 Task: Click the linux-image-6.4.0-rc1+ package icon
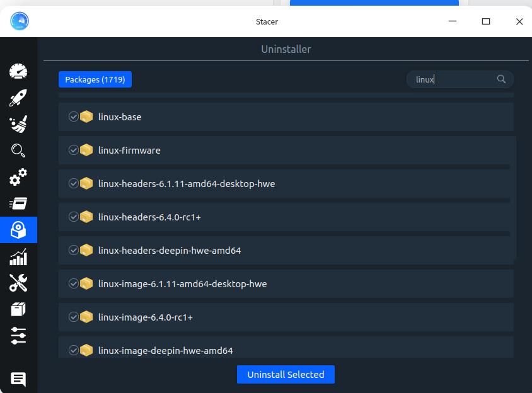(86, 317)
